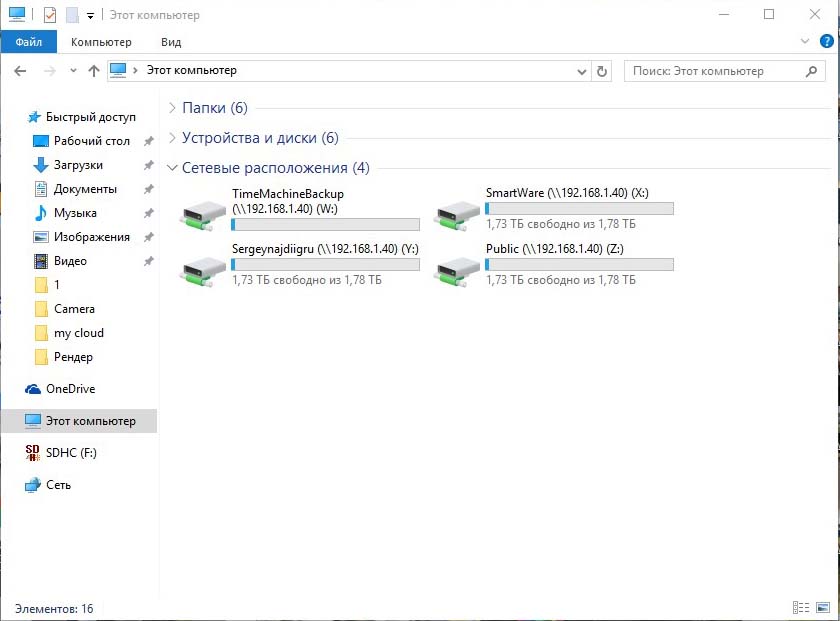Switch to large icons view in status bar
This screenshot has height=621, width=840.
pos(822,607)
